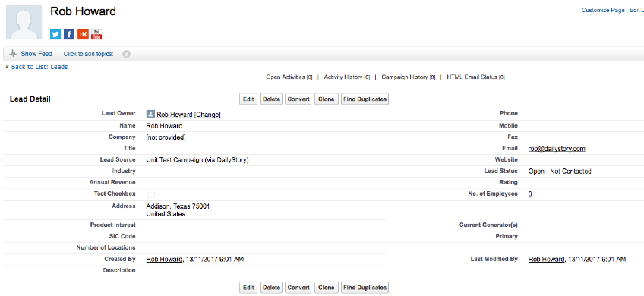Open the Facebook social profile icon
Image resolution: width=644 pixels, height=296 pixels.
(x=69, y=34)
